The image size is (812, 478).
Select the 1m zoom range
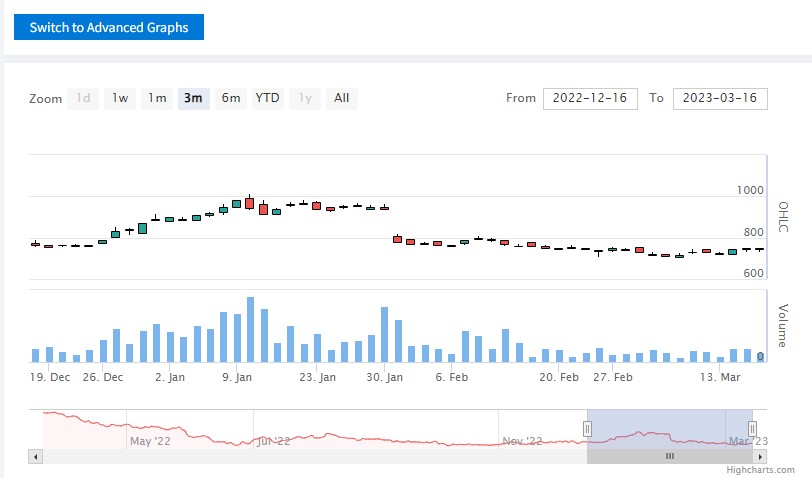click(x=157, y=98)
